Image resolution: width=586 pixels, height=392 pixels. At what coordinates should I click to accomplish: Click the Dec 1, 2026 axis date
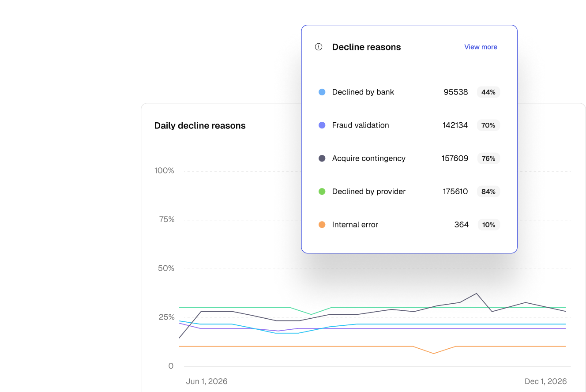(545, 381)
